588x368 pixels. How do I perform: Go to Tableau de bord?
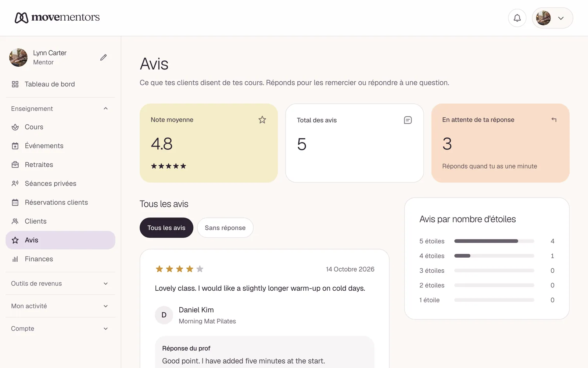[x=60, y=84]
